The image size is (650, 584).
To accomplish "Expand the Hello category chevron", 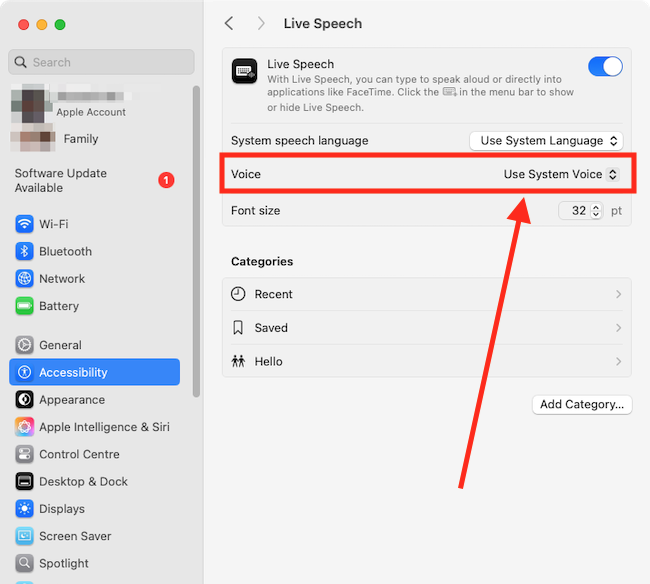I will [x=618, y=361].
